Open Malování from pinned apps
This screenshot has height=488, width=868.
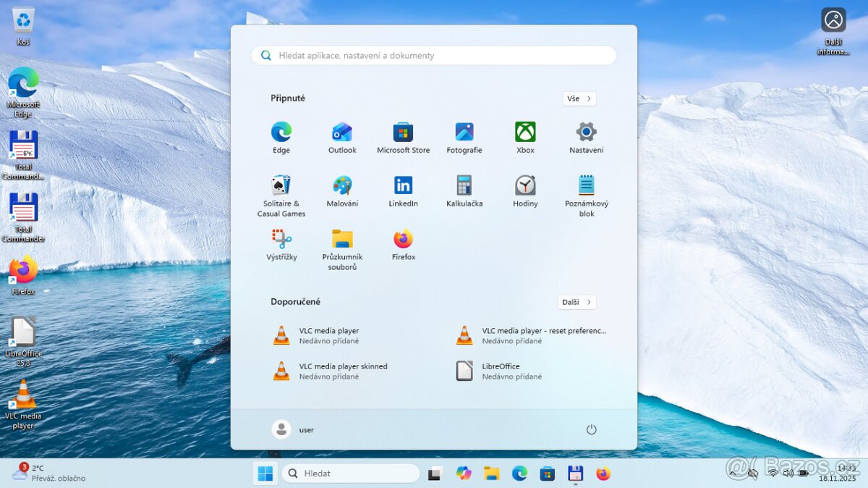[x=341, y=186]
